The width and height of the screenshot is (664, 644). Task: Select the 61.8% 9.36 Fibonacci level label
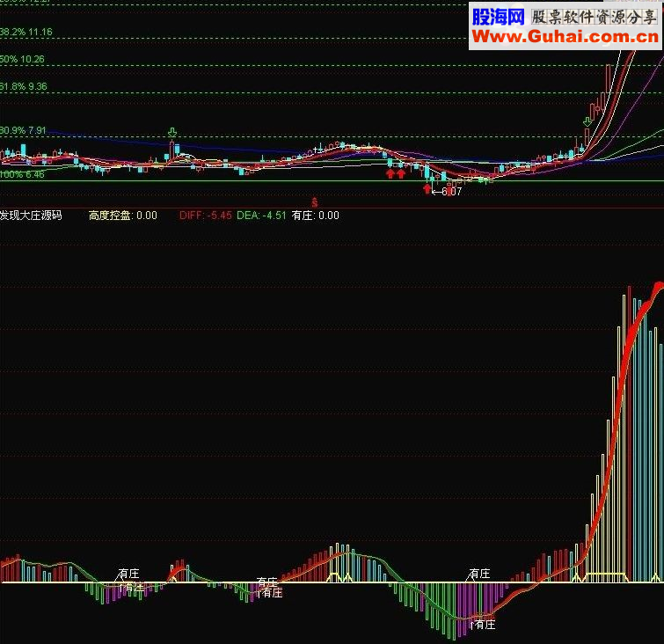click(x=24, y=86)
